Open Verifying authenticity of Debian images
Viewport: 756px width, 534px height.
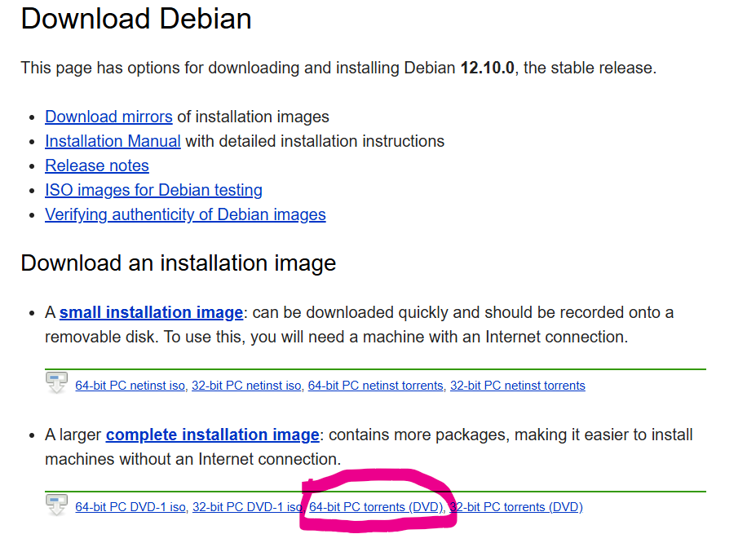[185, 215]
